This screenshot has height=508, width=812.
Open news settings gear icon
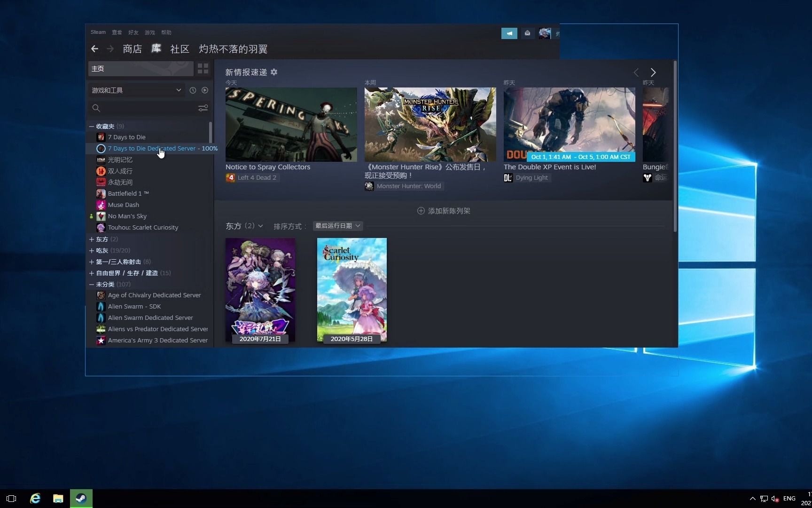pos(274,72)
